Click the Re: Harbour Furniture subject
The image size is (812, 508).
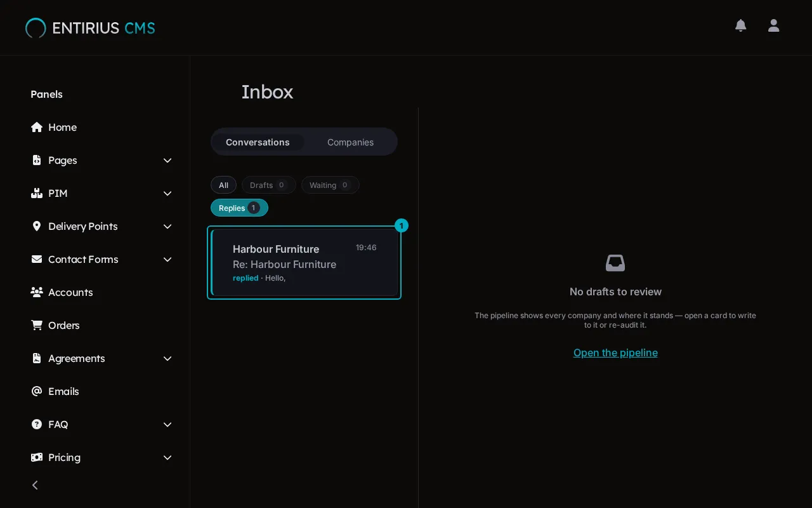(x=284, y=264)
